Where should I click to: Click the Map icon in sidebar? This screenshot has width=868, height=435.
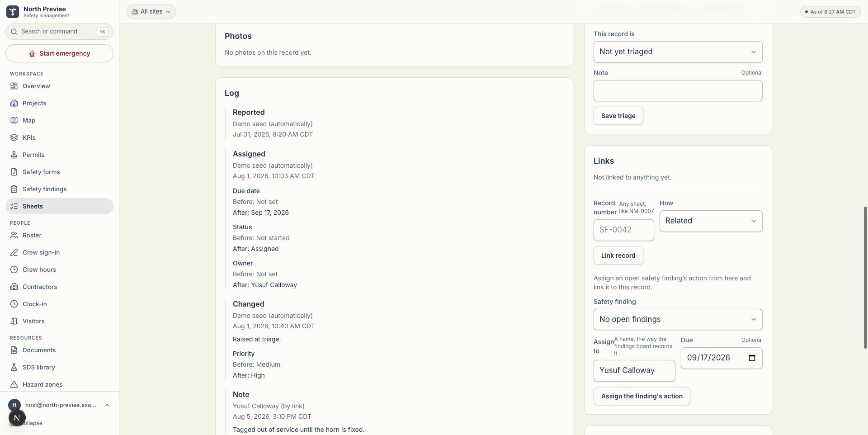pos(14,120)
